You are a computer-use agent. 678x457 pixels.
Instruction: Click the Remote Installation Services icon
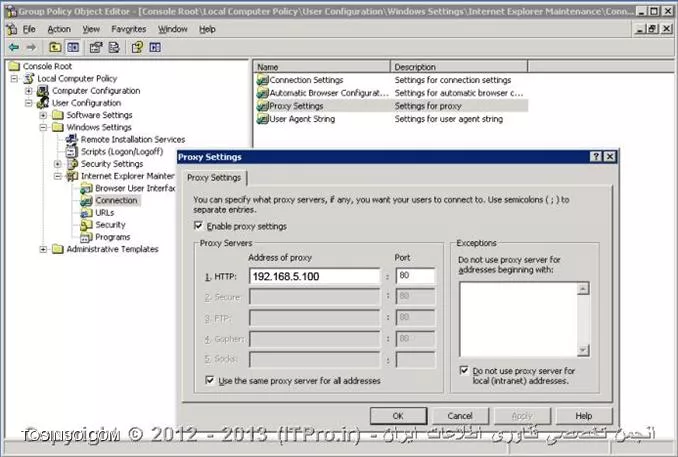pos(71,139)
